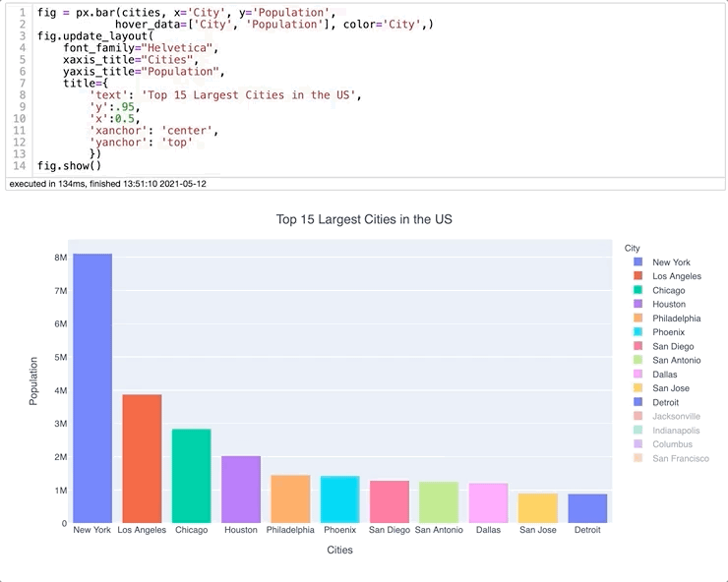This screenshot has height=582, width=728.
Task: Click the 'City' legend title
Action: 632,249
